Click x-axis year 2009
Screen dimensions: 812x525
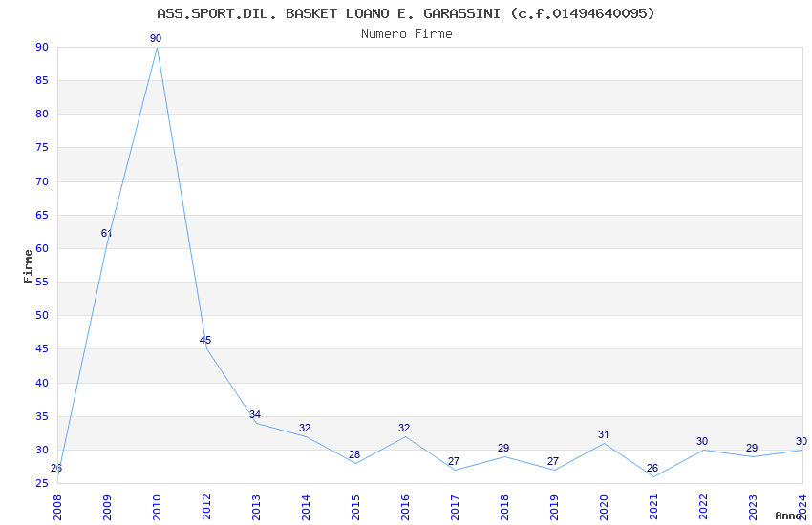point(107,508)
